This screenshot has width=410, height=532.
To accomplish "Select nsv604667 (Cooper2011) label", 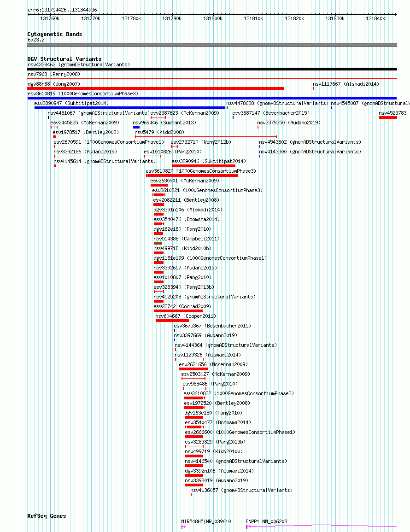I will [186, 316].
